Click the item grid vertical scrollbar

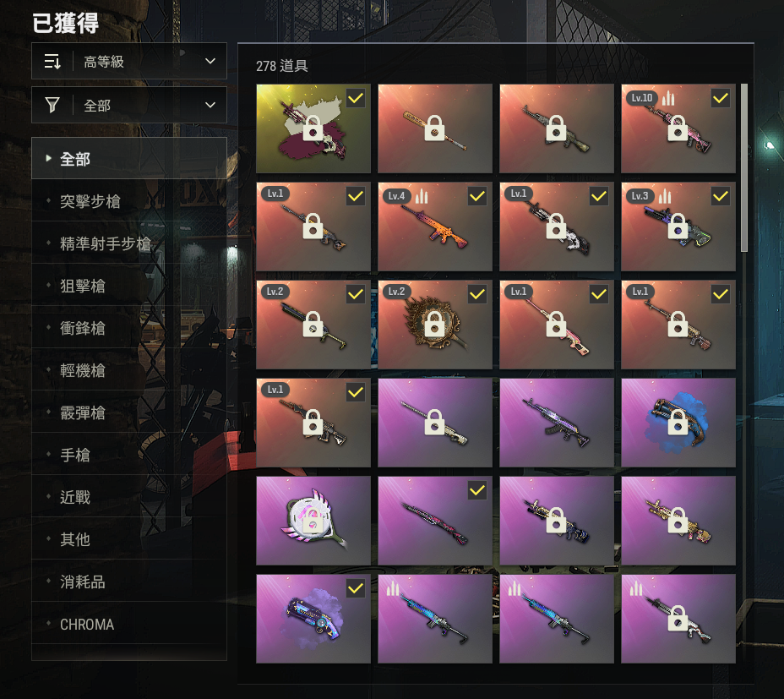[x=744, y=168]
